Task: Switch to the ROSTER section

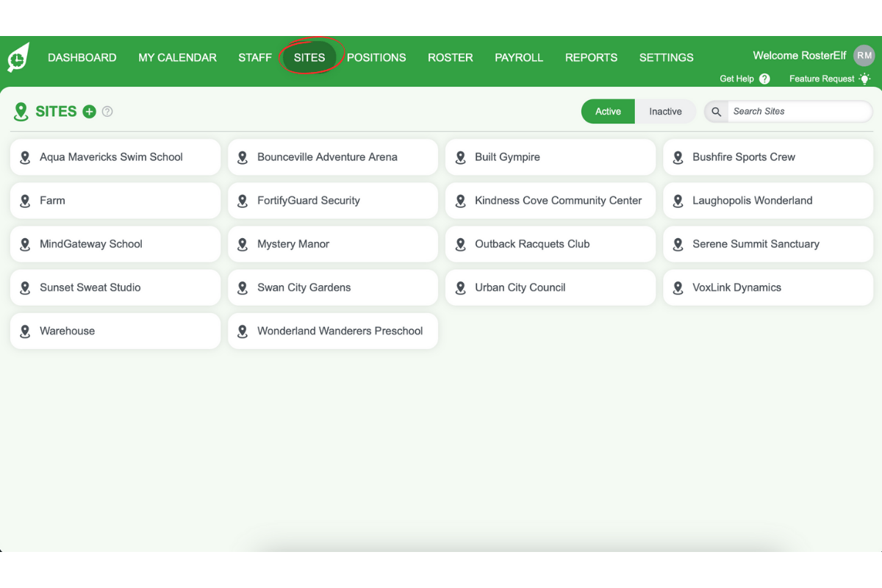Action: pos(450,57)
